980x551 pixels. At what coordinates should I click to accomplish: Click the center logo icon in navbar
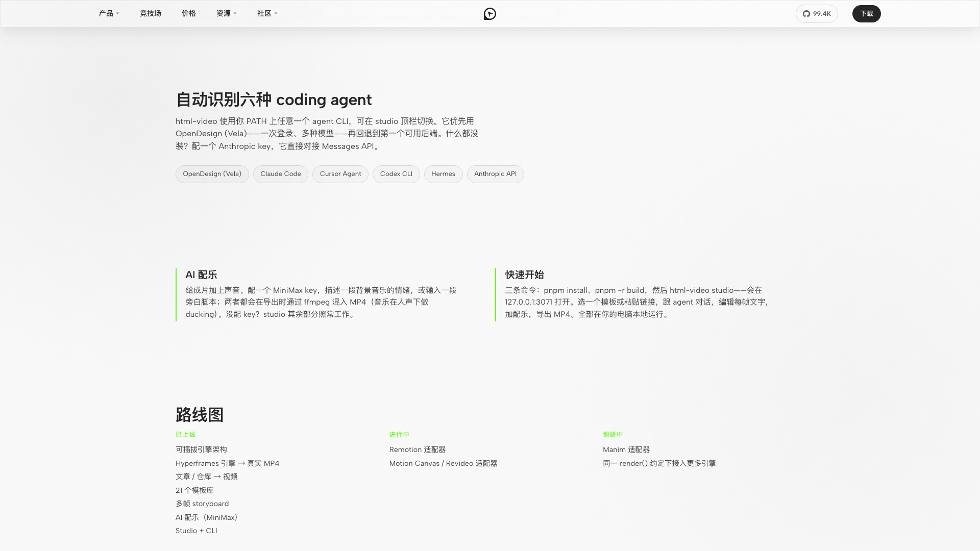(x=489, y=14)
